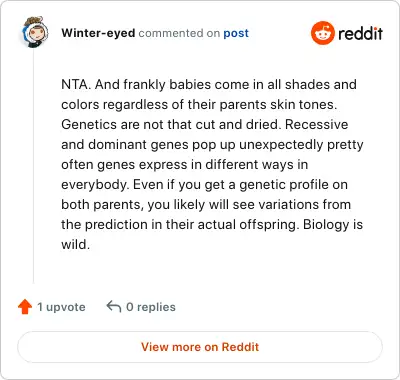Viewport: 400px width, 380px height.
Task: Open the Winter-eyed username profile
Action: pyautogui.click(x=98, y=33)
